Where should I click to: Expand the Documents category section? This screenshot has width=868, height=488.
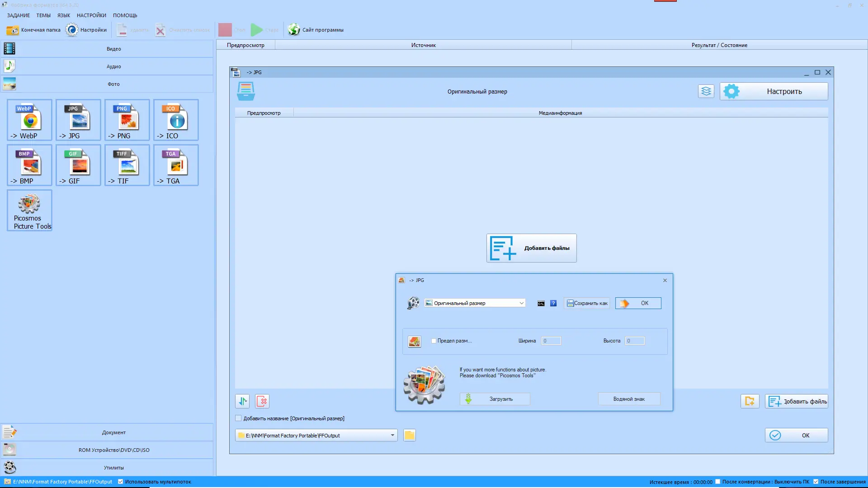113,432
